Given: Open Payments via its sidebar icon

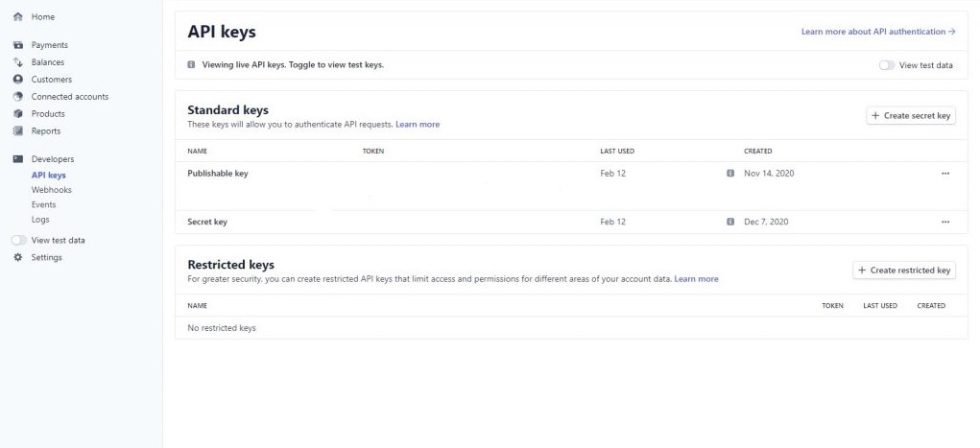Looking at the screenshot, I should tap(18, 45).
